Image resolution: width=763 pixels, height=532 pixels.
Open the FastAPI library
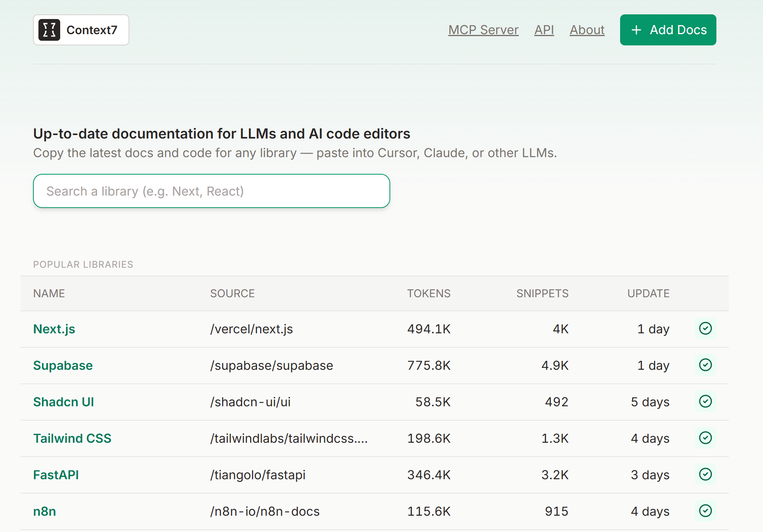[56, 475]
